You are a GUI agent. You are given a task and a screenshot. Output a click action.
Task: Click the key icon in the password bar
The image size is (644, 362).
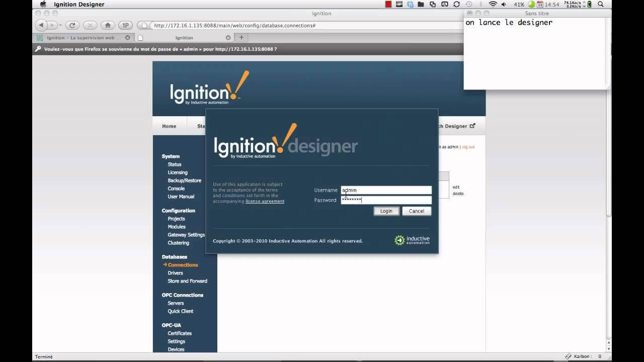pos(38,49)
